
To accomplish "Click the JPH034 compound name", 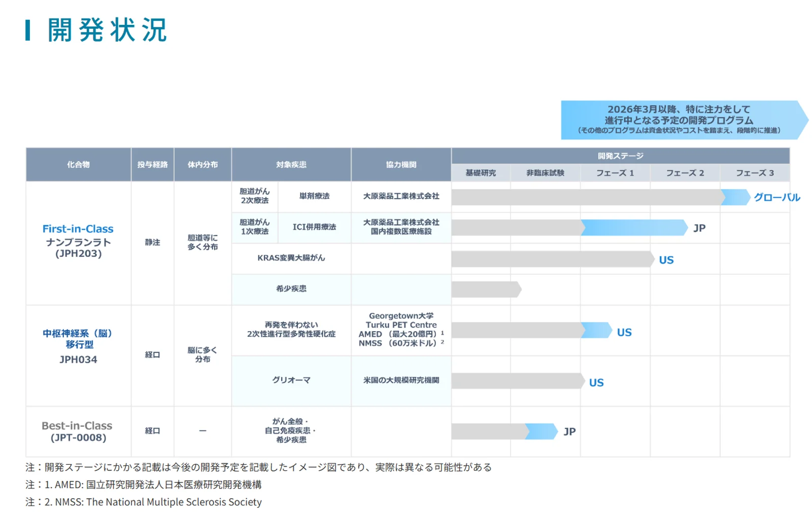I will click(78, 360).
